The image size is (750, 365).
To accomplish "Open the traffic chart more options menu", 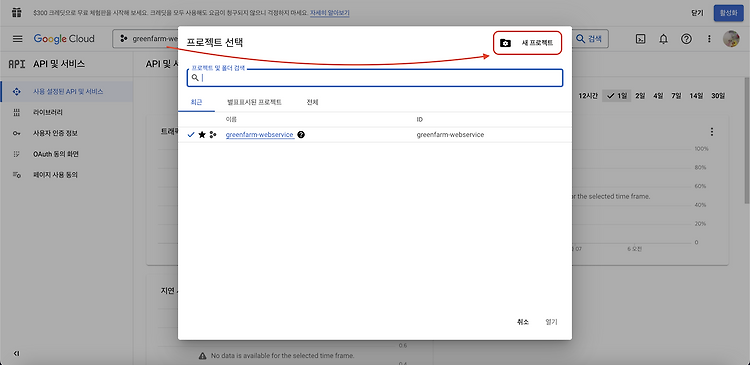I will pos(712,132).
